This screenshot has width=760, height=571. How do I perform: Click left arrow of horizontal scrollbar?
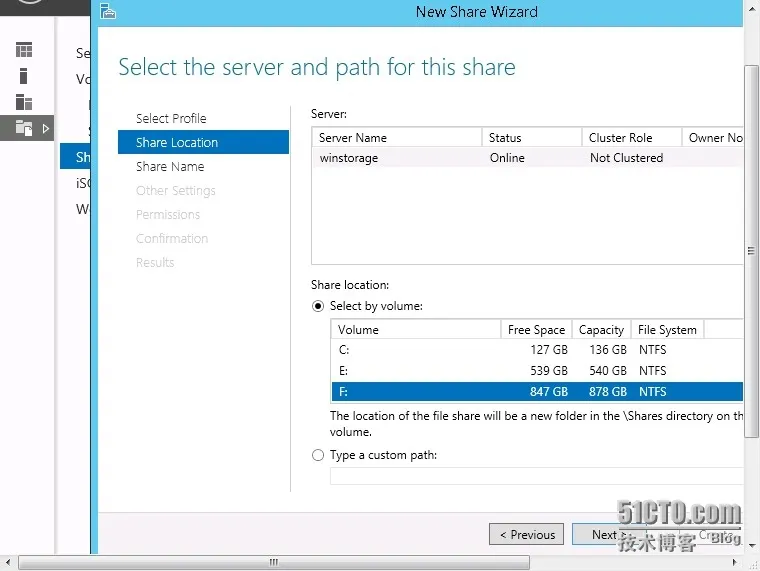8,562
